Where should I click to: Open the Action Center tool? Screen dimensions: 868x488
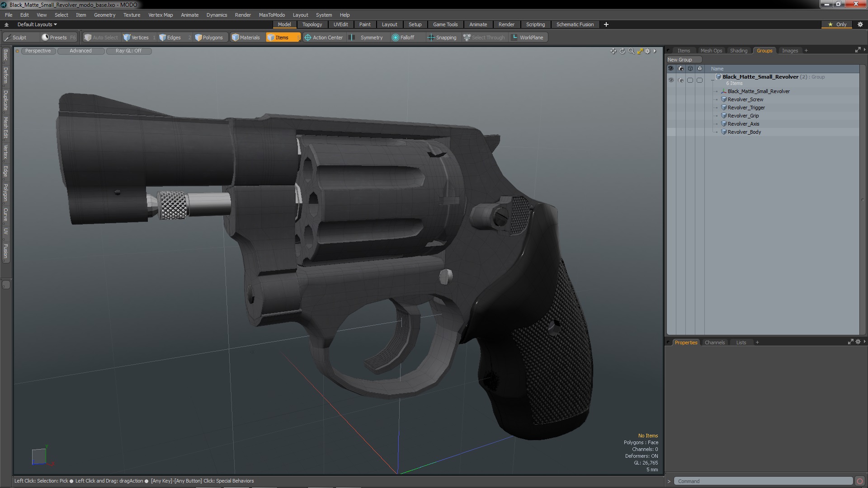324,38
